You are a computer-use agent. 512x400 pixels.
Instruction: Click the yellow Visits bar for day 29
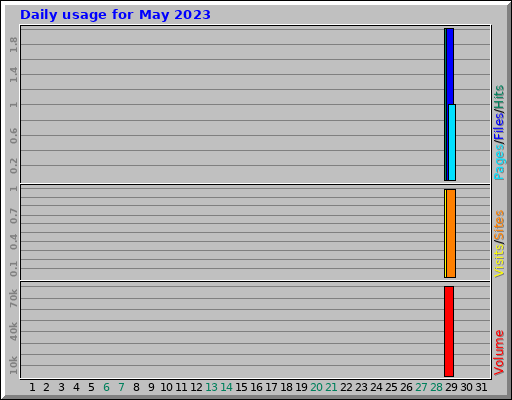[445, 233]
